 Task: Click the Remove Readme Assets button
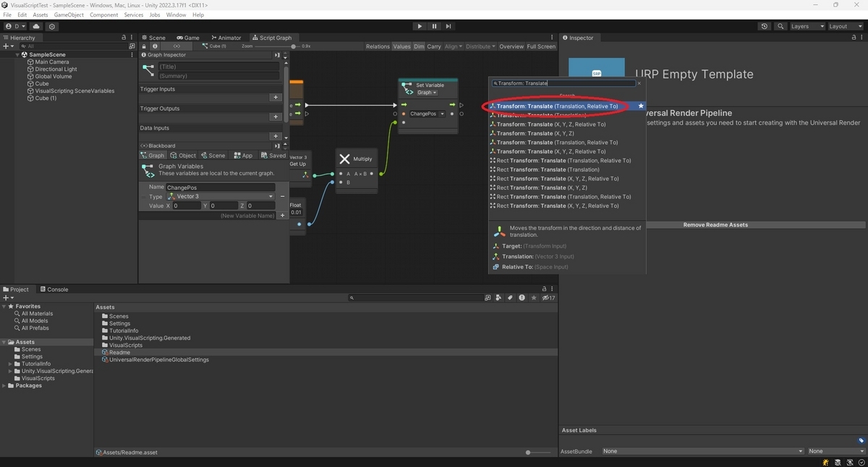coord(715,225)
